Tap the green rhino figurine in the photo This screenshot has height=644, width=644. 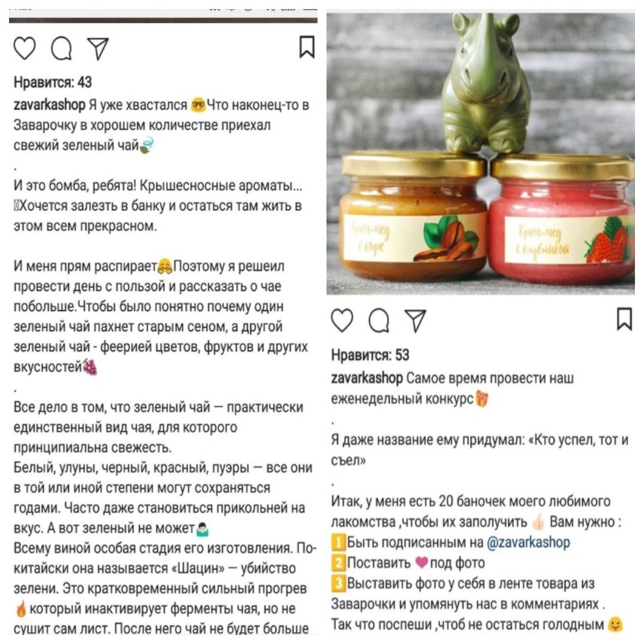tap(486, 82)
